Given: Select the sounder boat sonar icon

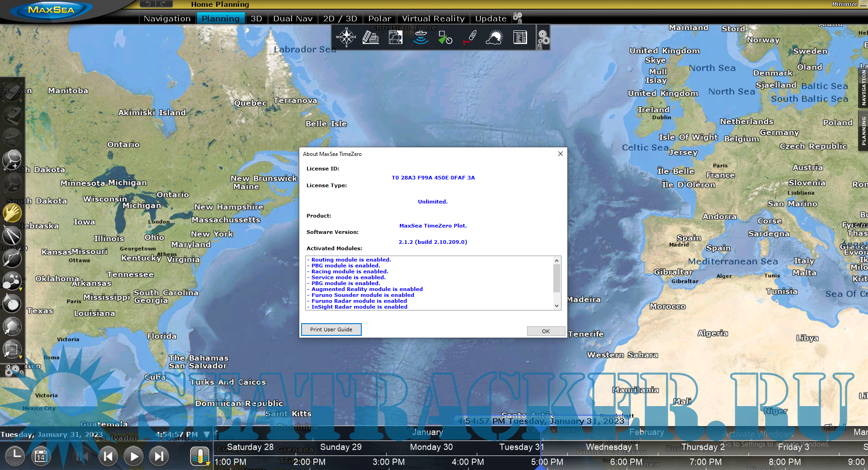Looking at the screenshot, I should pyautogui.click(x=421, y=38).
